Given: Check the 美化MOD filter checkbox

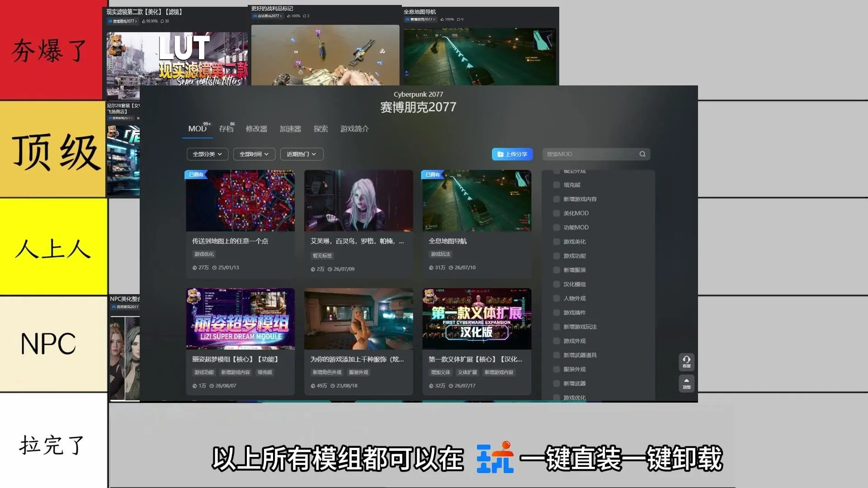Looking at the screenshot, I should click(x=557, y=213).
